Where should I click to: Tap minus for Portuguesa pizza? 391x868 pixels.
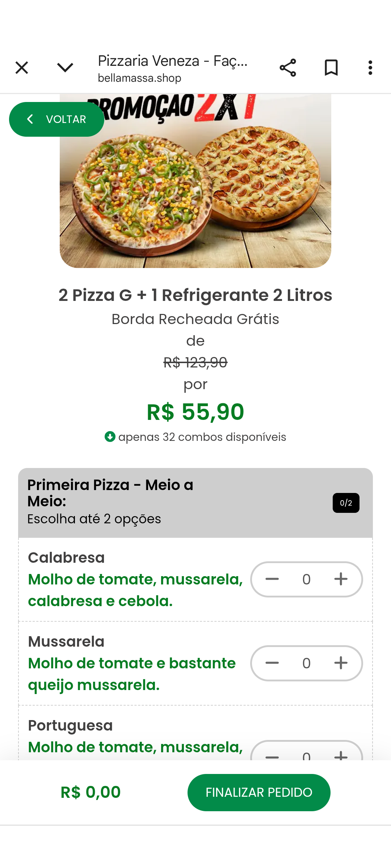[272, 755]
